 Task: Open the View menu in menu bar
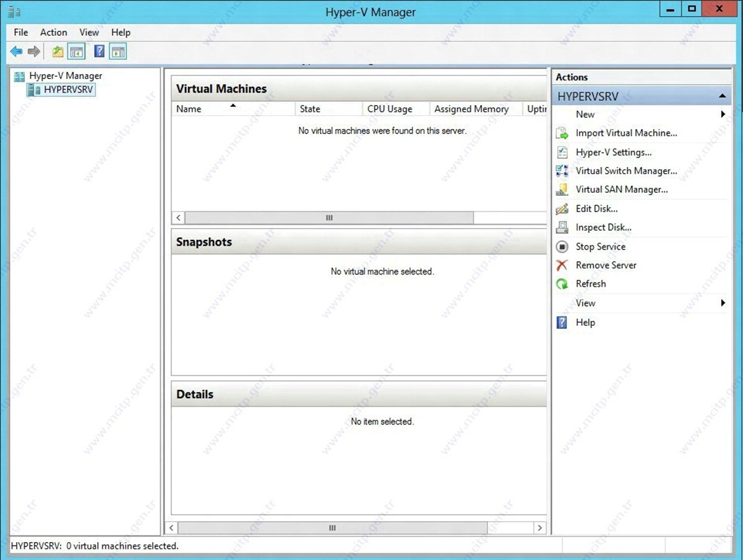[x=89, y=32]
